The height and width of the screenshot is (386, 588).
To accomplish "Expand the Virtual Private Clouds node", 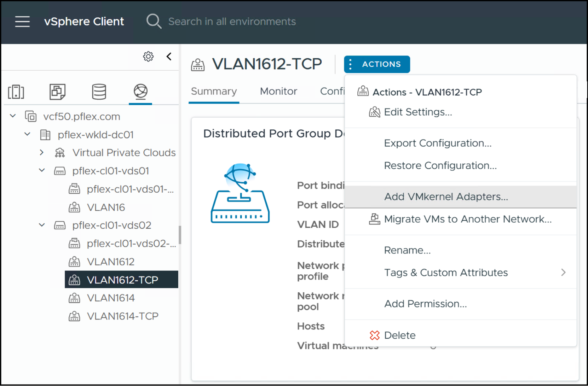I will point(42,153).
